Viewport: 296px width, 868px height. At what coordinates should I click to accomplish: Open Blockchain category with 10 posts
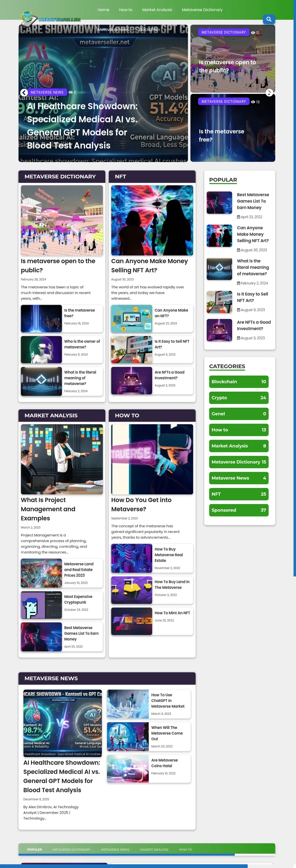pyautogui.click(x=238, y=382)
